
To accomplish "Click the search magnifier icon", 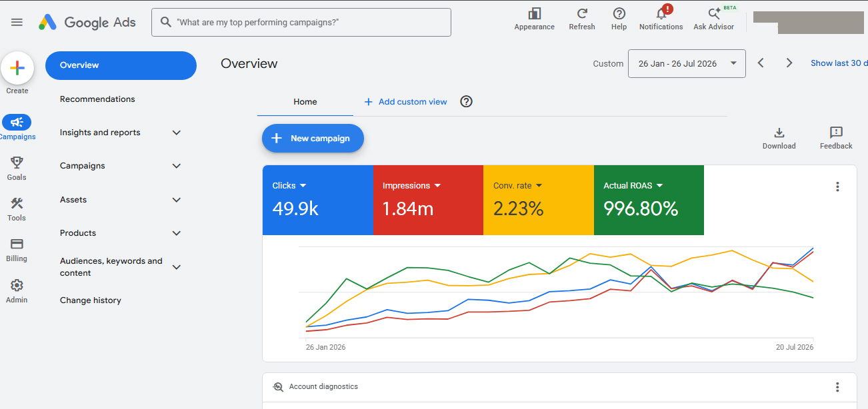I will click(x=166, y=22).
